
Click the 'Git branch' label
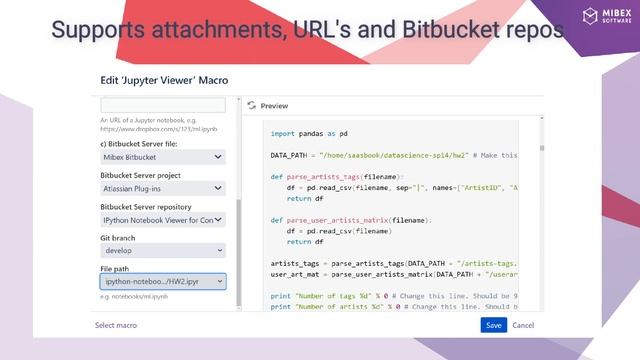[x=118, y=238]
